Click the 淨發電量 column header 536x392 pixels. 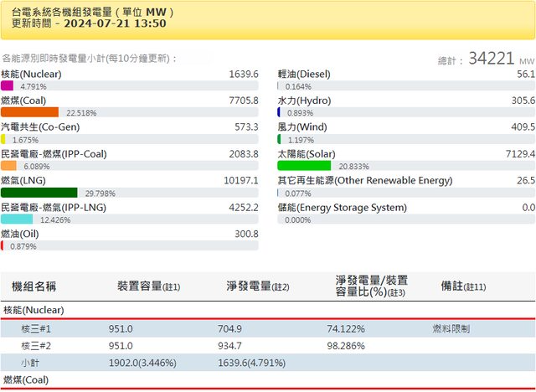(258, 286)
